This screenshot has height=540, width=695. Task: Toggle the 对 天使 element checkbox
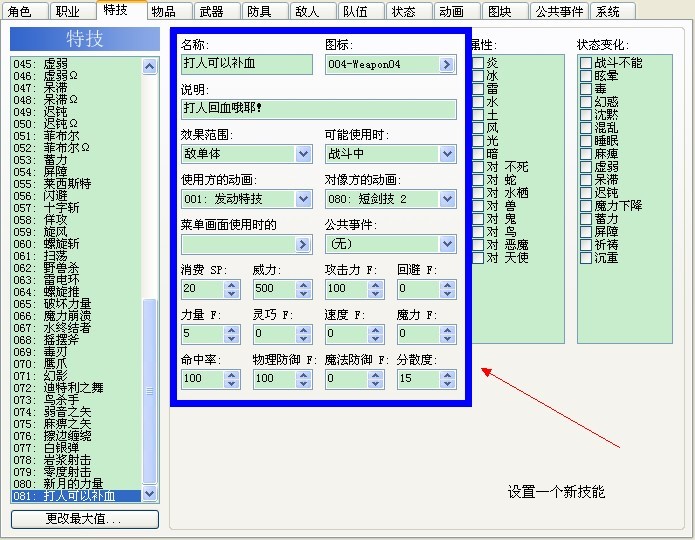478,258
